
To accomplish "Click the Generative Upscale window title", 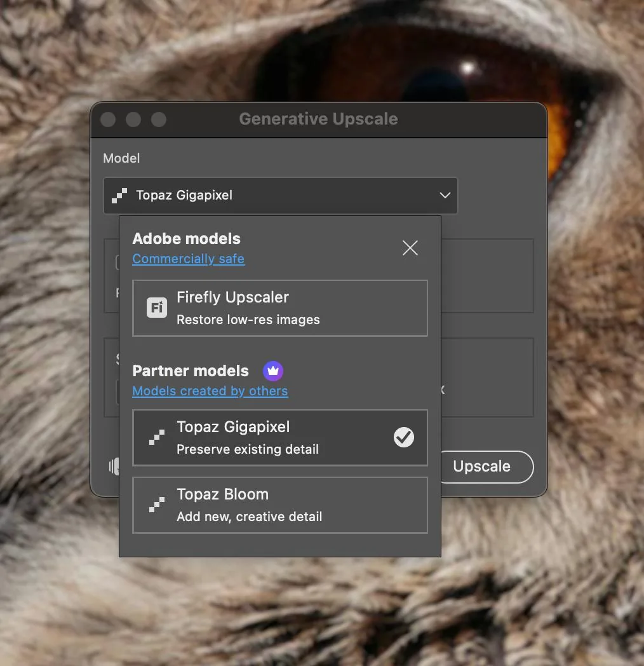I will tap(318, 119).
